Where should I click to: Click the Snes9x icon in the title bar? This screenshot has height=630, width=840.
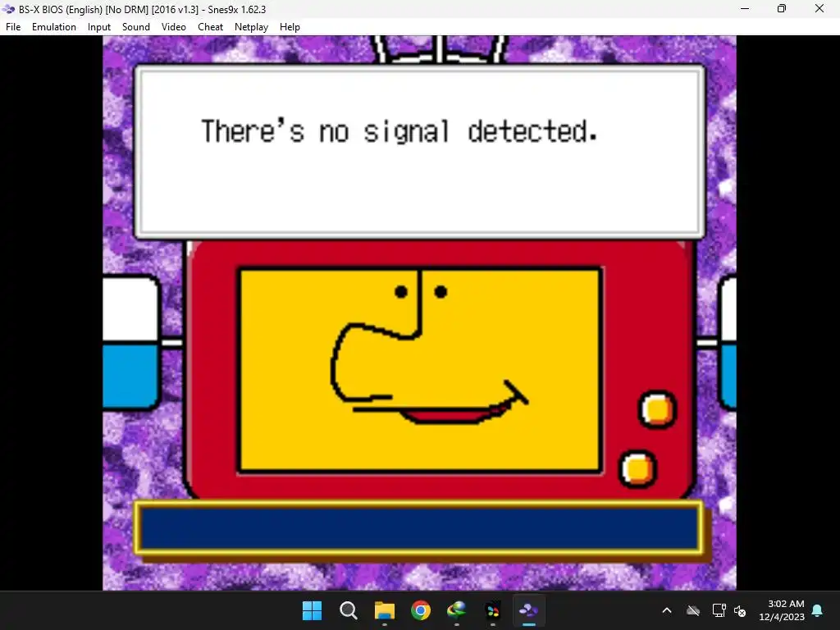[8, 9]
